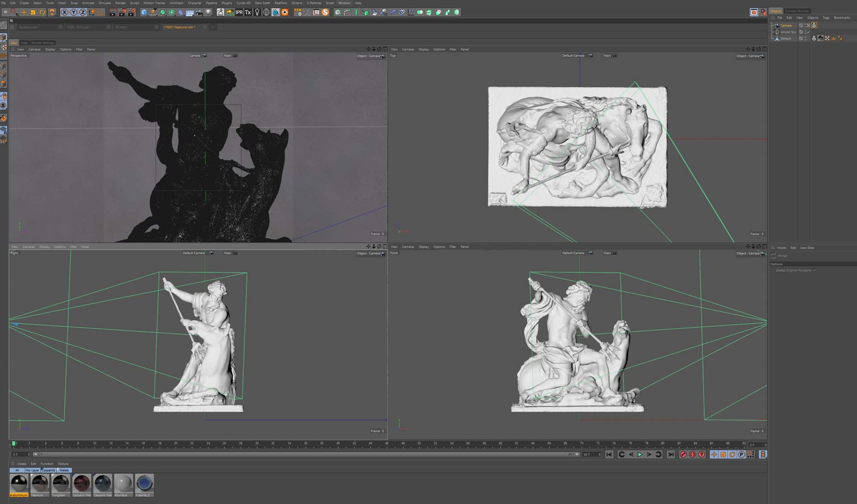Toggle Autokeying red button

click(x=692, y=454)
